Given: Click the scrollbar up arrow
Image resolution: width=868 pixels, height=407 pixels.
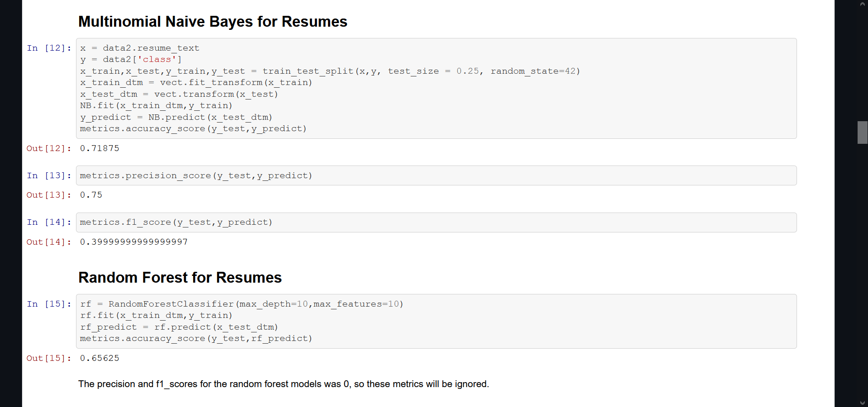Looking at the screenshot, I should click(862, 4).
